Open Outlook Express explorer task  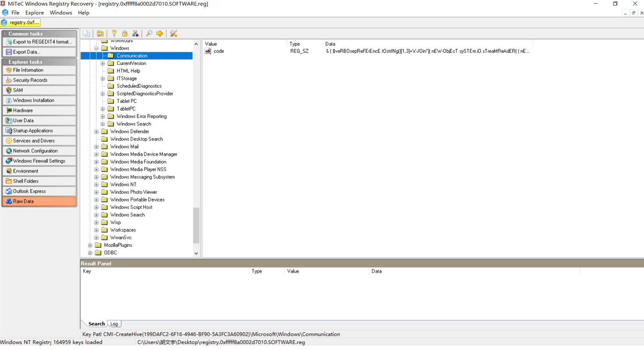pyautogui.click(x=39, y=191)
